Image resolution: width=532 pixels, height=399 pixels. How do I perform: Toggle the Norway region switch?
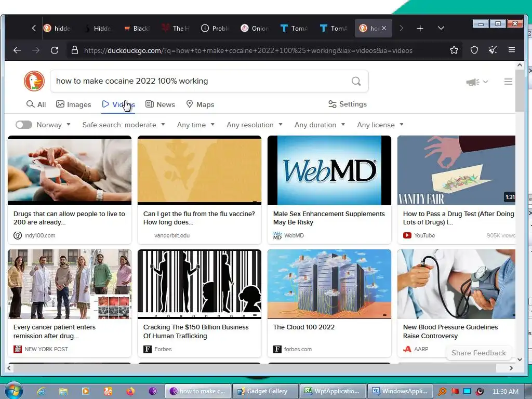pyautogui.click(x=24, y=125)
